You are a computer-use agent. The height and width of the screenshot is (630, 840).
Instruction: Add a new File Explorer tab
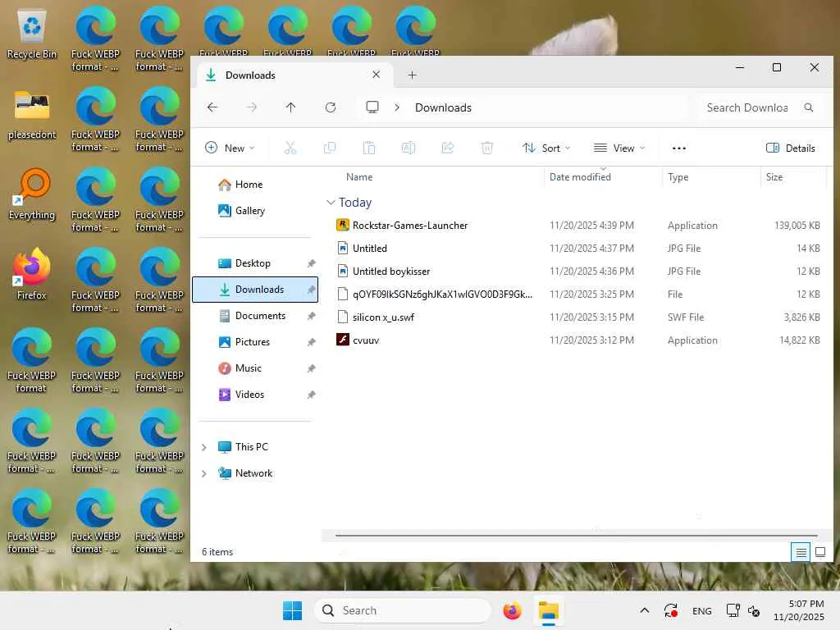tap(412, 75)
